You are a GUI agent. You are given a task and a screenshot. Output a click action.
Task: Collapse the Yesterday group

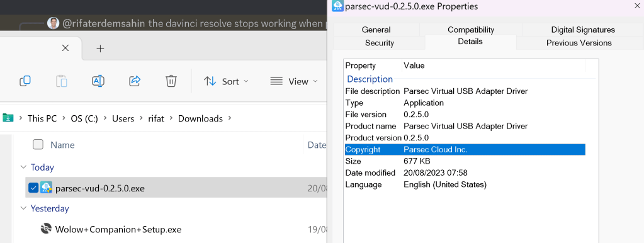click(x=23, y=208)
